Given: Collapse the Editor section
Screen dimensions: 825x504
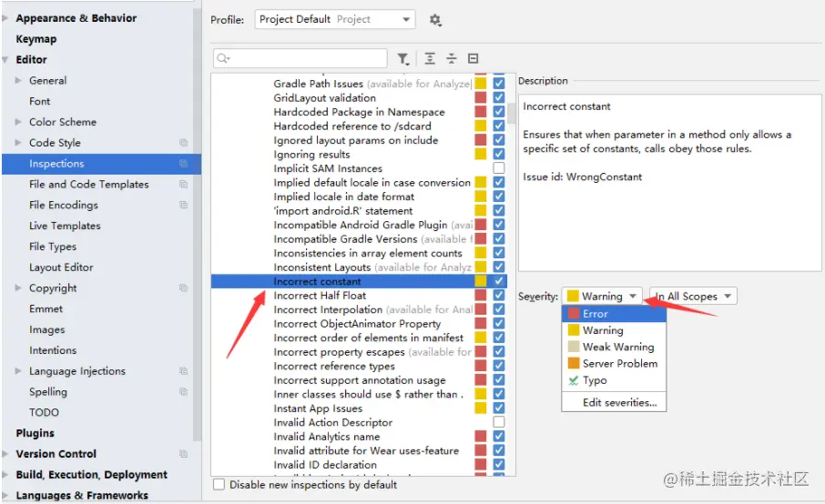Looking at the screenshot, I should 5,60.
